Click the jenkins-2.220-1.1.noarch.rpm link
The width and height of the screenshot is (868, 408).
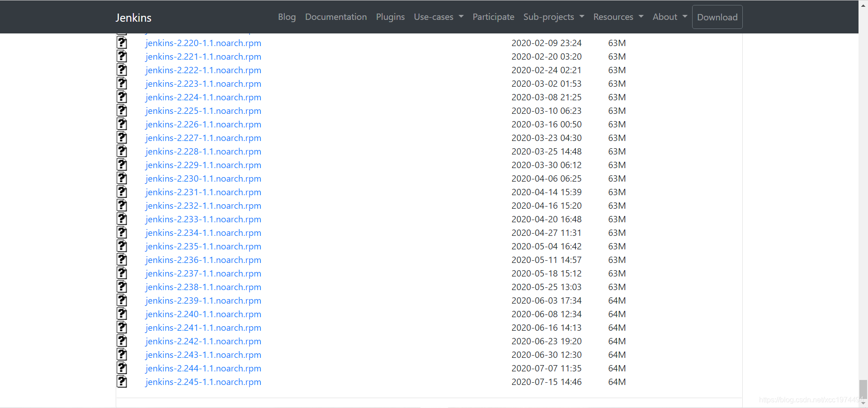[203, 43]
